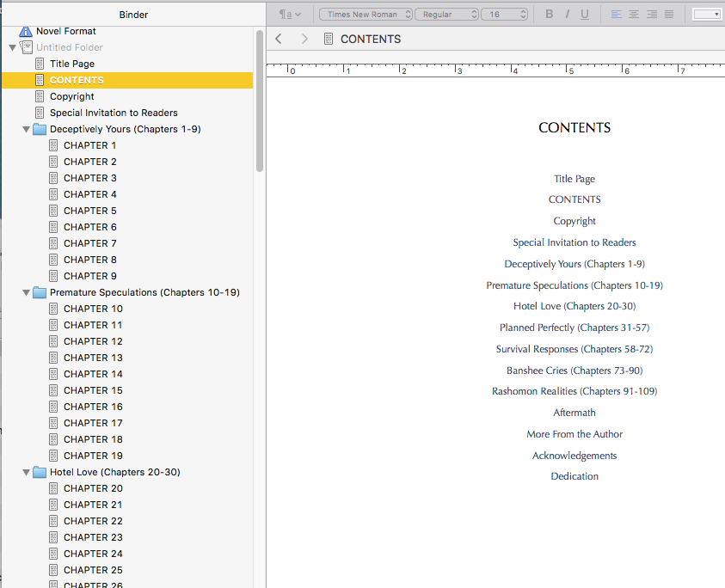The height and width of the screenshot is (588, 725).
Task: Click the Aftermath link in the contents
Action: [x=574, y=413]
